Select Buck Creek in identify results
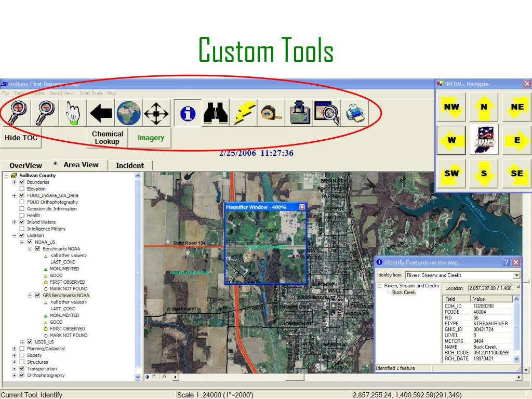The height and width of the screenshot is (399, 532). (x=404, y=292)
